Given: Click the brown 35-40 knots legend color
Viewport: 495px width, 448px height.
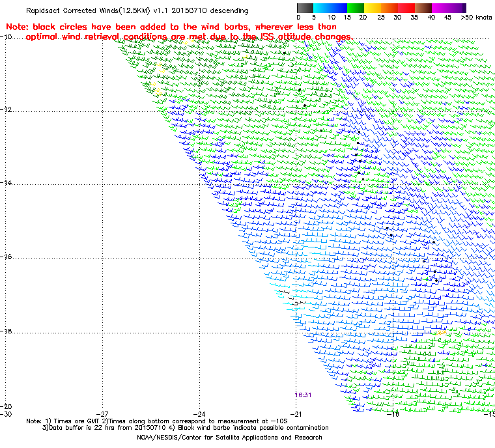Looking at the screenshot, I should [423, 8].
